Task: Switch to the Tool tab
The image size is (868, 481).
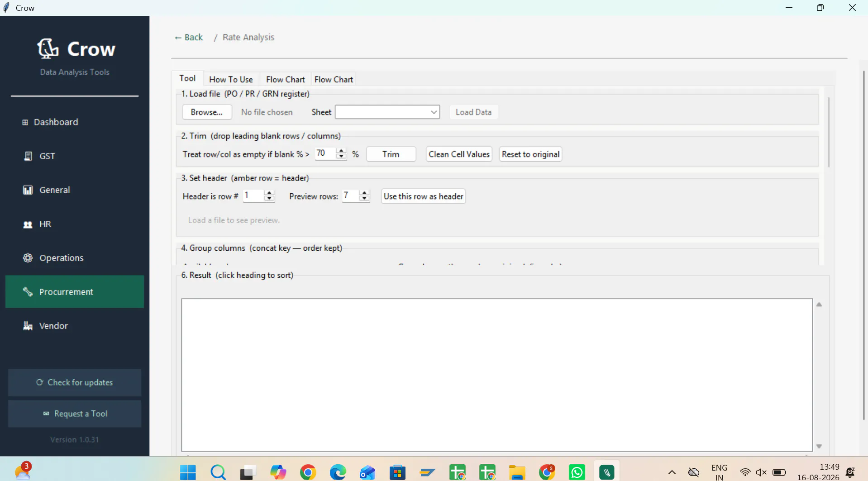Action: (187, 78)
